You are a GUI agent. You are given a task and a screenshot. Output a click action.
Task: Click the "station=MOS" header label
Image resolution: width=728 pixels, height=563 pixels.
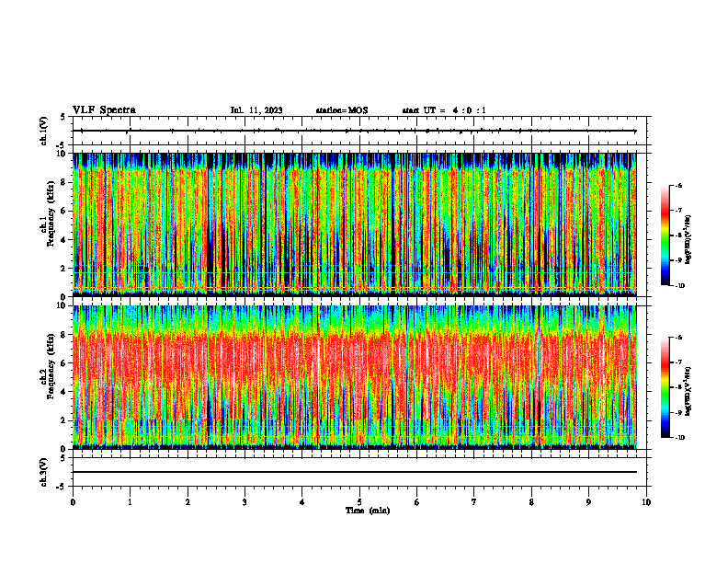342,110
